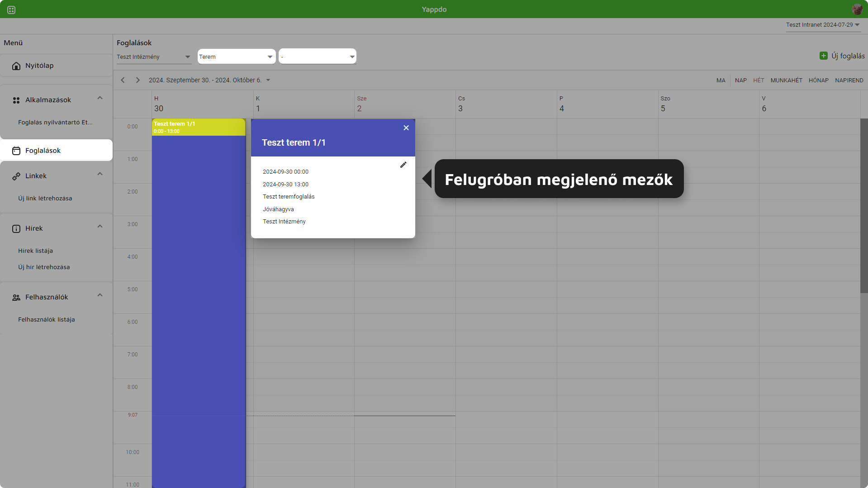Open the app grid icon in the header
The width and height of the screenshot is (868, 488).
coord(11,9)
